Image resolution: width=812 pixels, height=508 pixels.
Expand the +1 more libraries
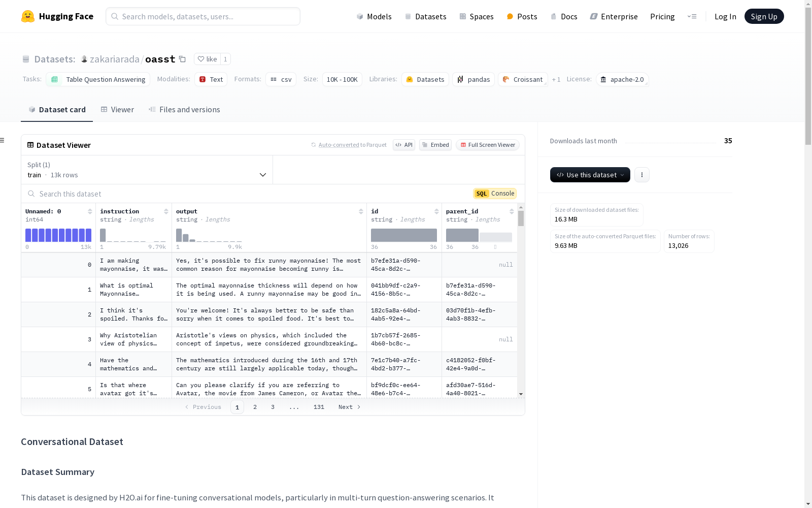(x=556, y=79)
